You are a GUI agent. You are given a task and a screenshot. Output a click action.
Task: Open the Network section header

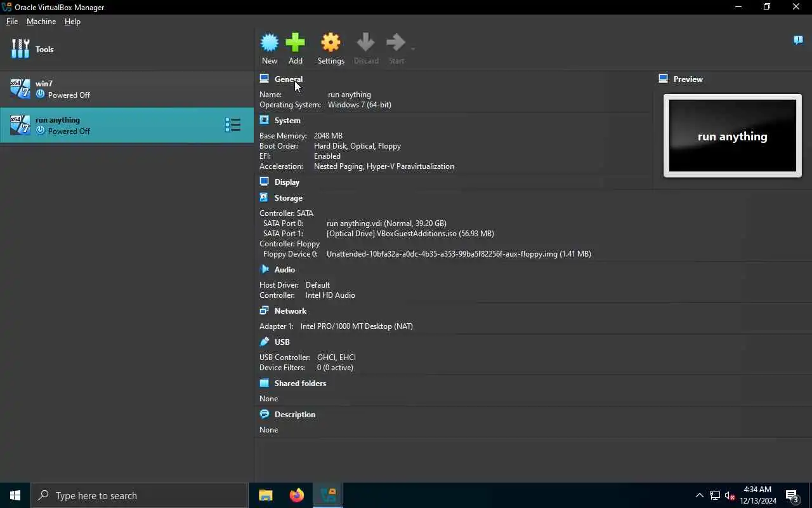tap(291, 311)
